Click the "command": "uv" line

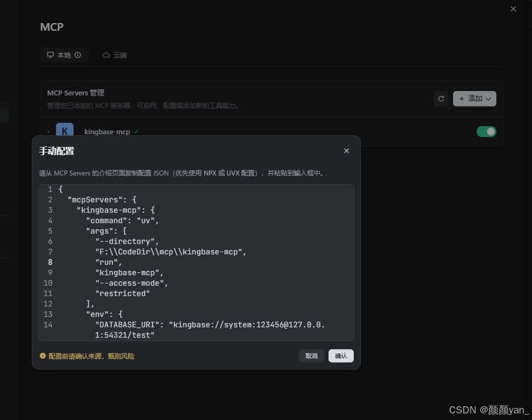(x=122, y=220)
